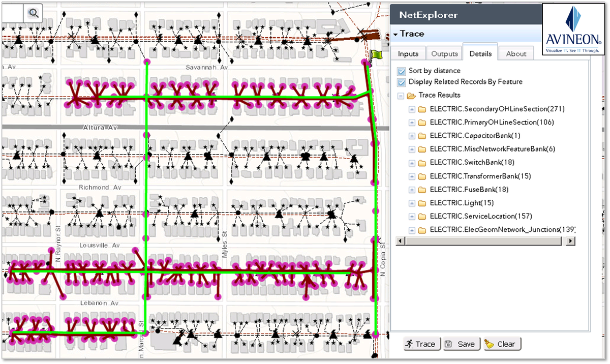This screenshot has width=610, height=364.
Task: Expand ELECTRIC.SwitchBank node
Action: tap(412, 163)
